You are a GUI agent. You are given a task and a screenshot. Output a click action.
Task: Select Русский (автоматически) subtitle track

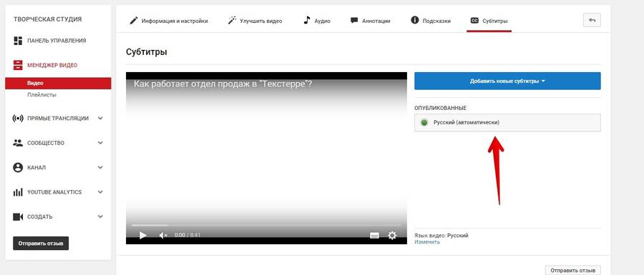507,123
